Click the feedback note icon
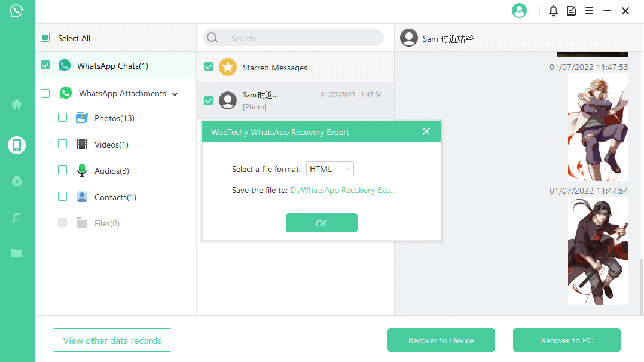The image size is (644, 362). click(571, 11)
